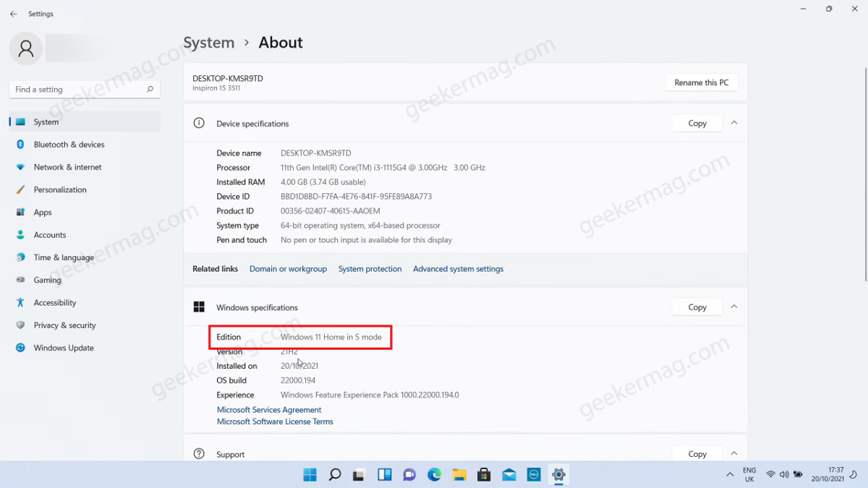
Task: Open the Mail app on the taskbar
Action: pos(509,475)
